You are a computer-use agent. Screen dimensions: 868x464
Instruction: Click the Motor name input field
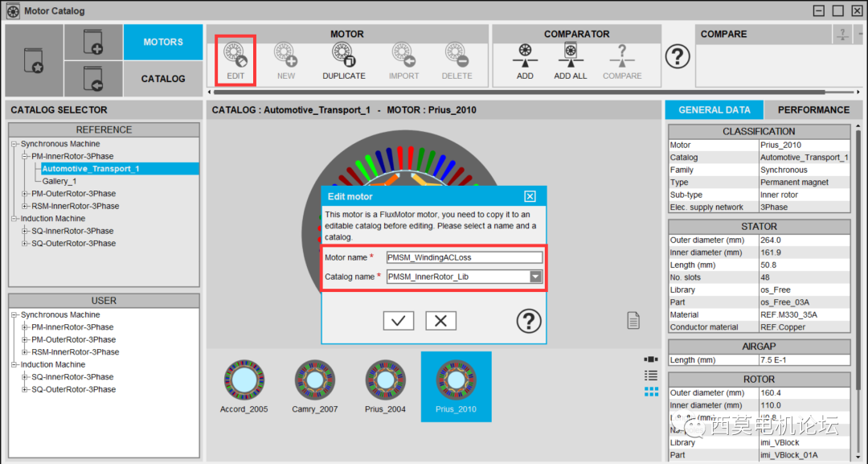pos(464,257)
